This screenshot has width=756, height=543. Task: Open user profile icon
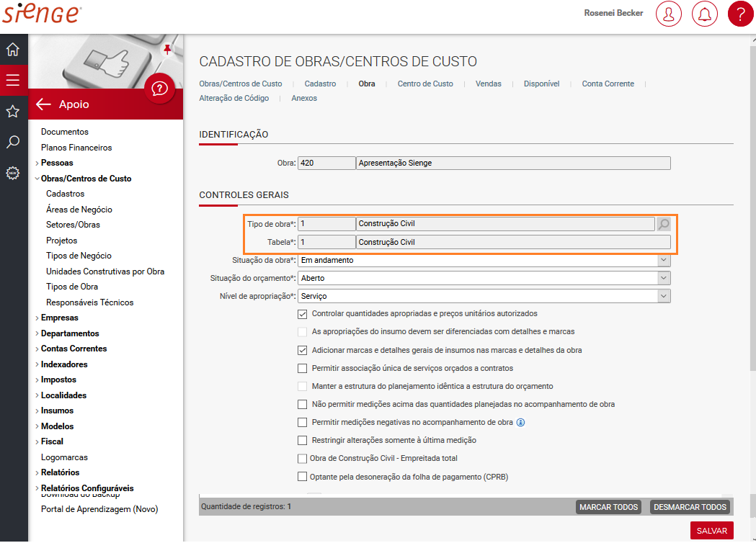(x=668, y=14)
